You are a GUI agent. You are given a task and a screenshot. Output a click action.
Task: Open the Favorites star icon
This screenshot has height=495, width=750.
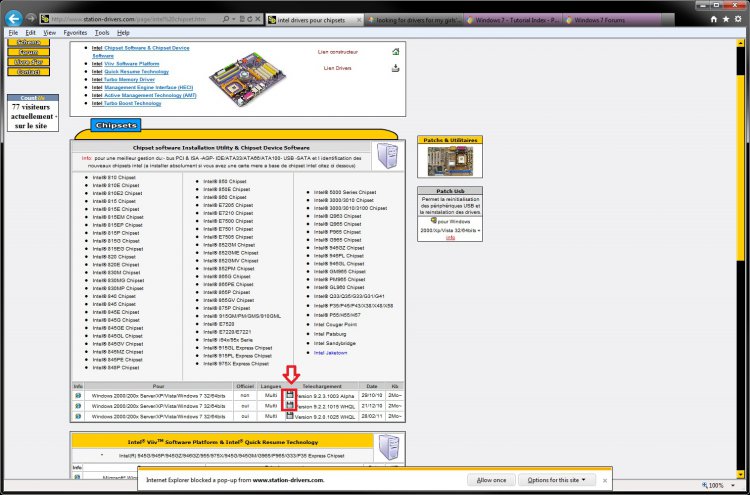pyautogui.click(x=726, y=19)
